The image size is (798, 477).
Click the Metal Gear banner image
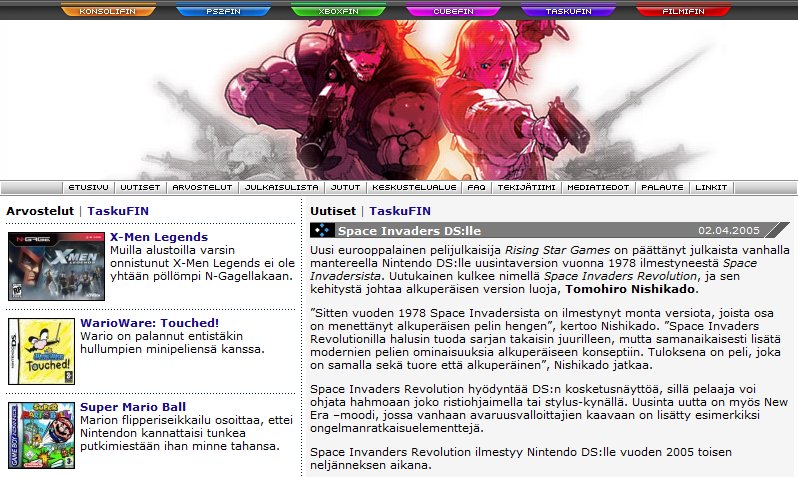pos(399,100)
